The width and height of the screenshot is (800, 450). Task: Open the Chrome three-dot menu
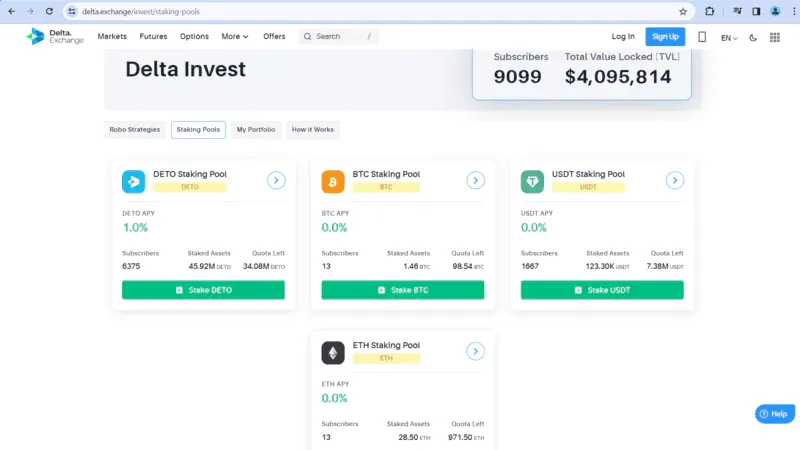pyautogui.click(x=794, y=11)
